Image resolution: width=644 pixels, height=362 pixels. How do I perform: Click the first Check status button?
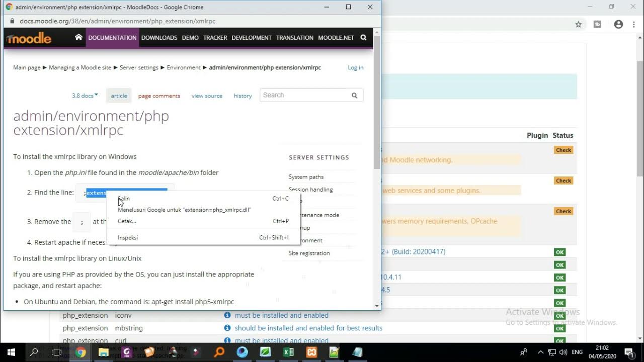click(563, 150)
